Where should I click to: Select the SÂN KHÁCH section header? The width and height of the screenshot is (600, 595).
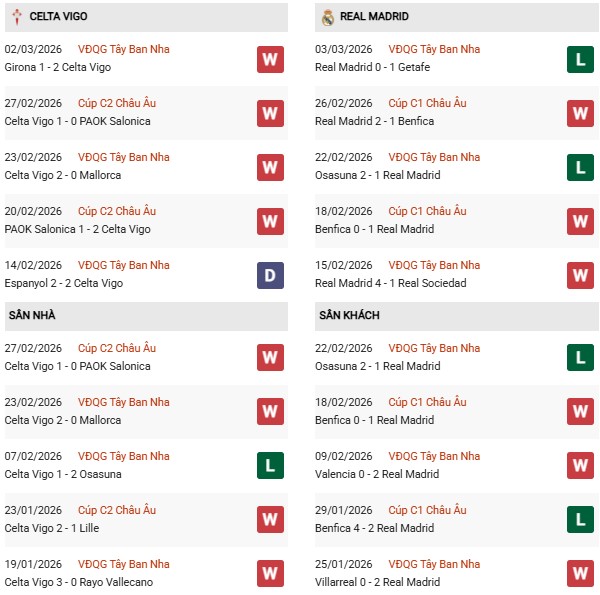click(x=349, y=316)
